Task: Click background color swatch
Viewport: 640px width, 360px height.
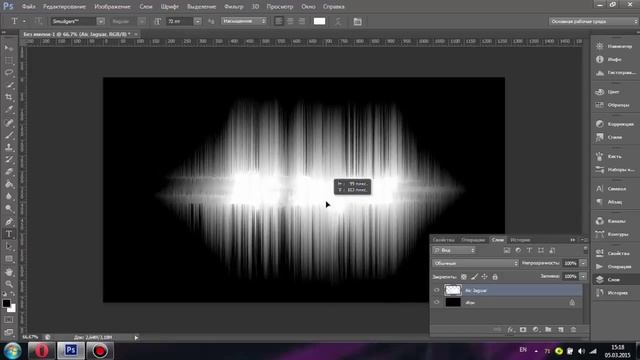Action: [12, 309]
